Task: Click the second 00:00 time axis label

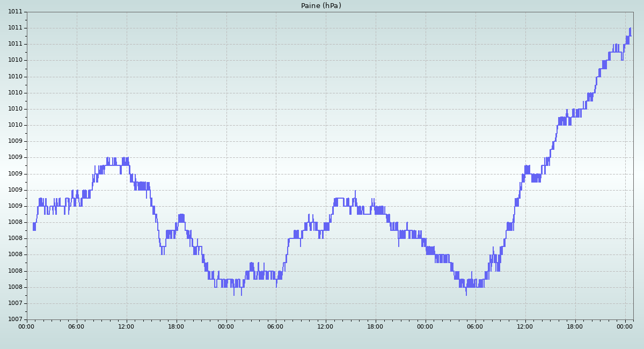Action: (226, 326)
